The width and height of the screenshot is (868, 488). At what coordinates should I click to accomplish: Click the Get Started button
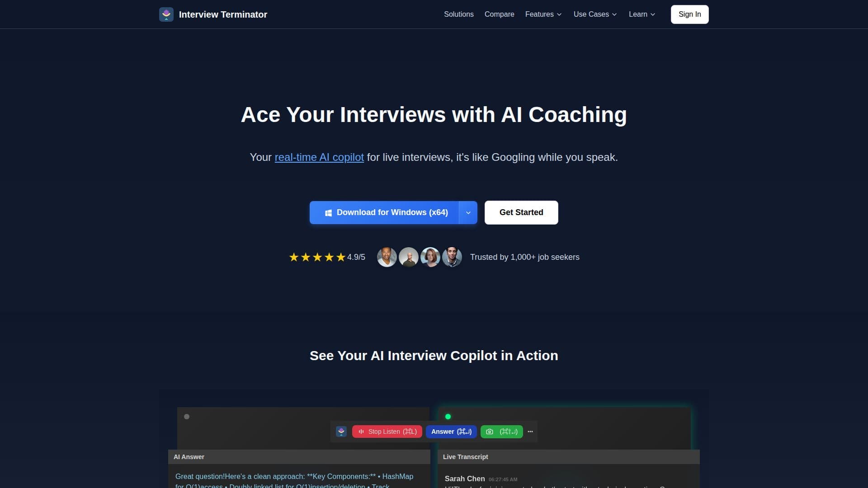click(x=521, y=212)
